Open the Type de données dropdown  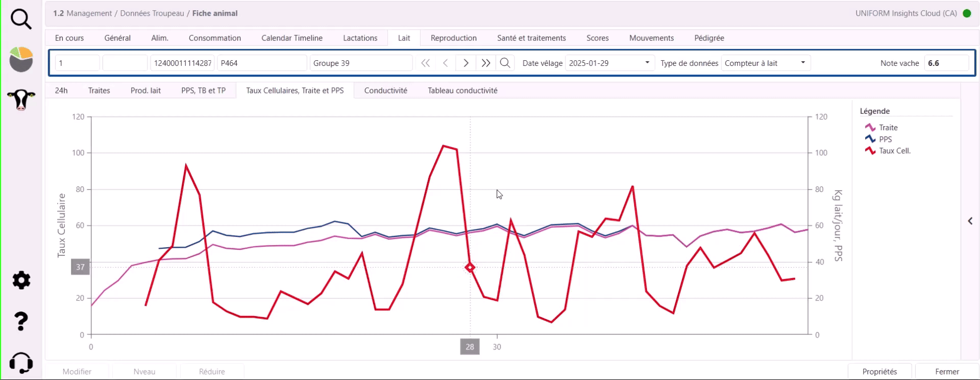(x=802, y=63)
